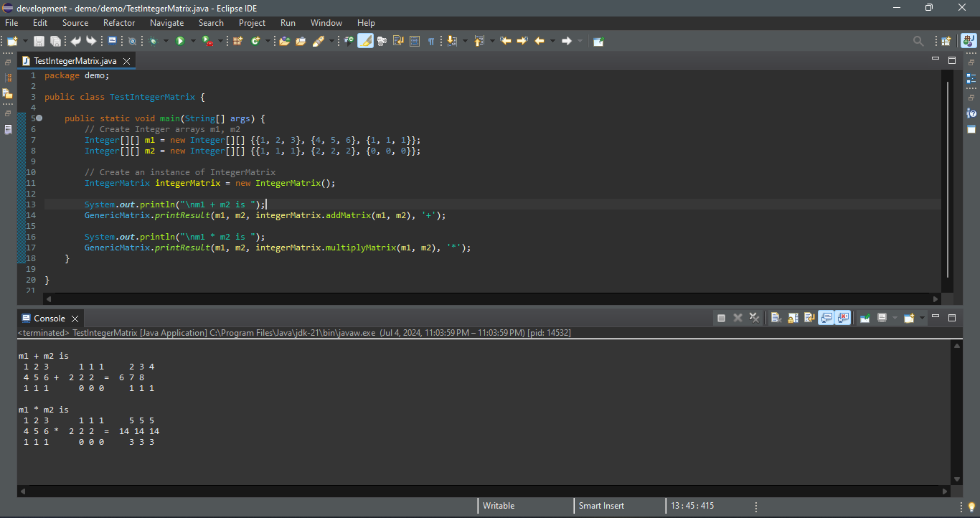980x518 pixels.
Task: Toggle console Word Wrap icon
Action: pyautogui.click(x=809, y=318)
